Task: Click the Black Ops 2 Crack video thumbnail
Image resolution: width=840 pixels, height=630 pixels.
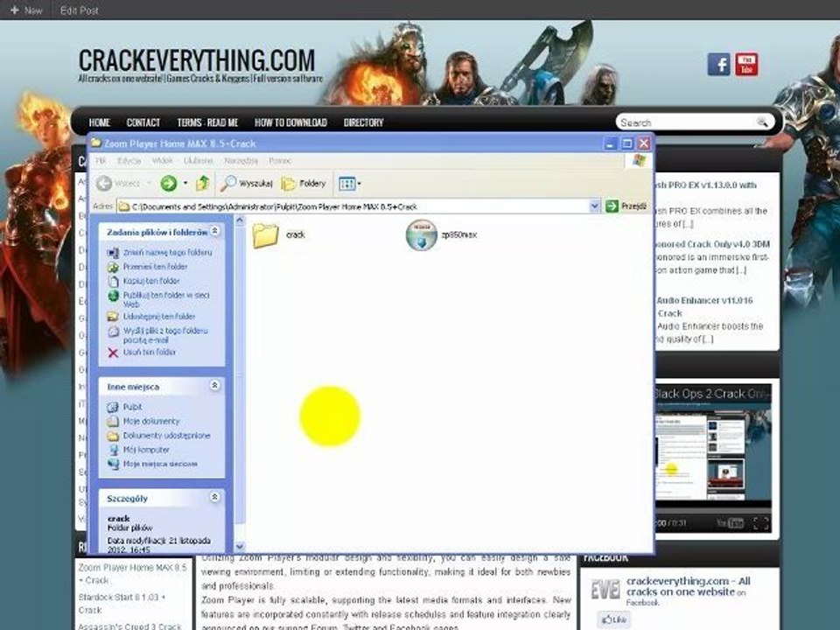Action: (713, 455)
